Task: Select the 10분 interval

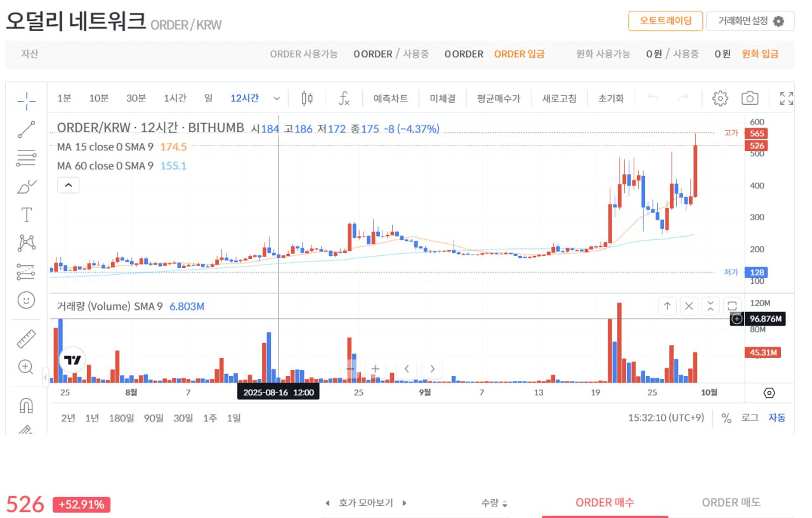Action: click(99, 98)
